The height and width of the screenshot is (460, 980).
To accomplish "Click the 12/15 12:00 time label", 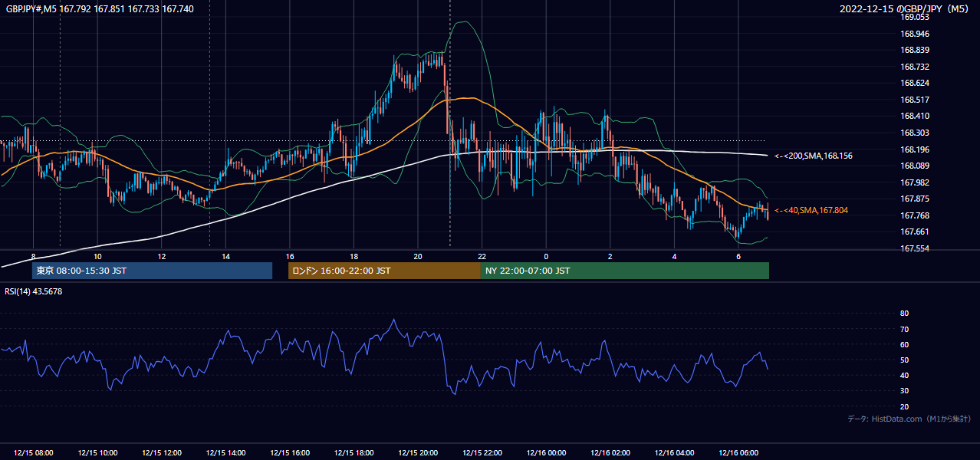I will point(162,453).
